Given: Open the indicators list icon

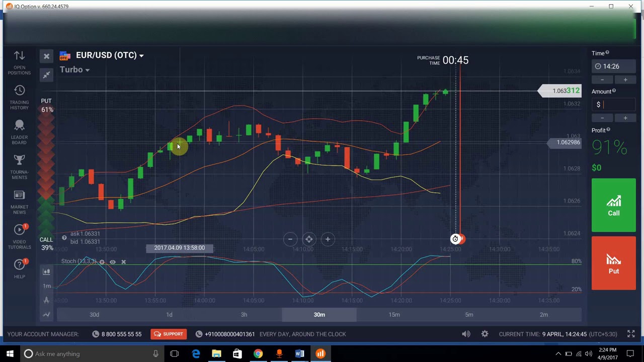Looking at the screenshot, I should (x=46, y=315).
